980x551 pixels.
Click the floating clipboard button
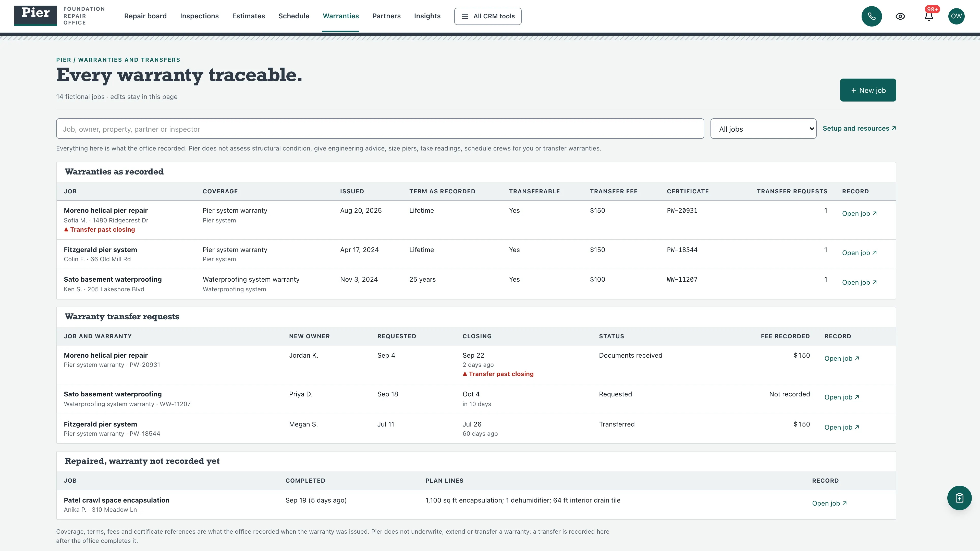pyautogui.click(x=959, y=498)
